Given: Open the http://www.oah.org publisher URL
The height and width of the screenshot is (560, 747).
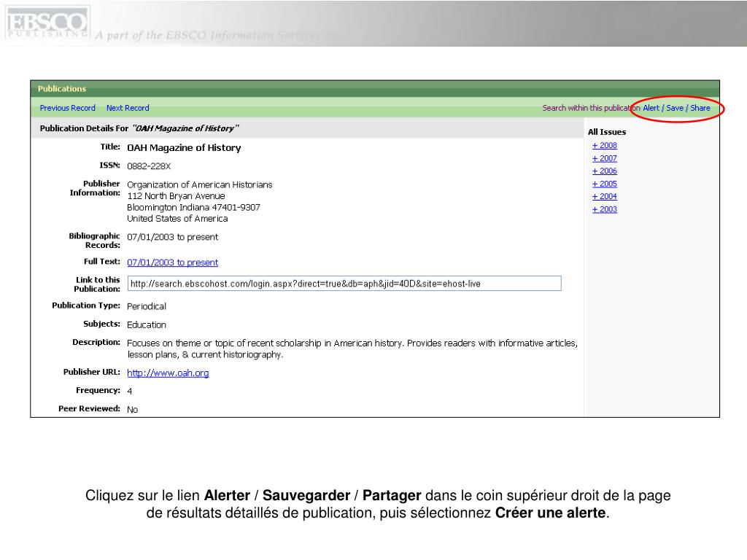Looking at the screenshot, I should click(x=168, y=373).
